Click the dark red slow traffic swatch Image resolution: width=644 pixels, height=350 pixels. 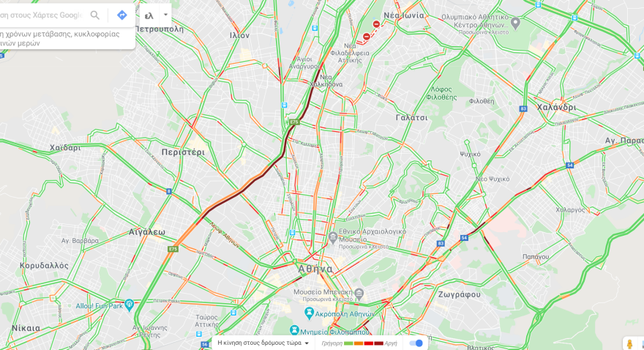pos(378,343)
